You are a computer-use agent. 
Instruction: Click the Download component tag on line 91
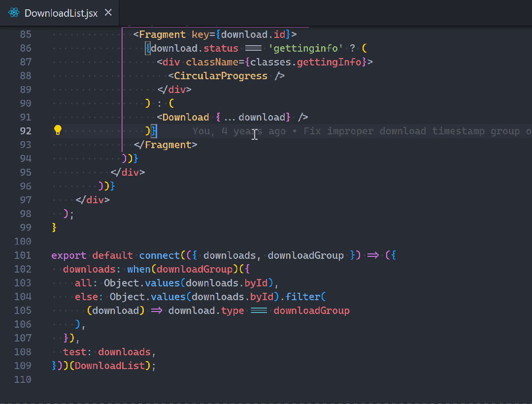(x=185, y=117)
